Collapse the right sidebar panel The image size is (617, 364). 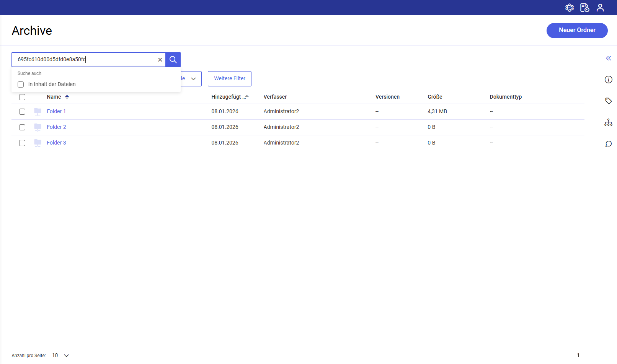click(x=608, y=58)
